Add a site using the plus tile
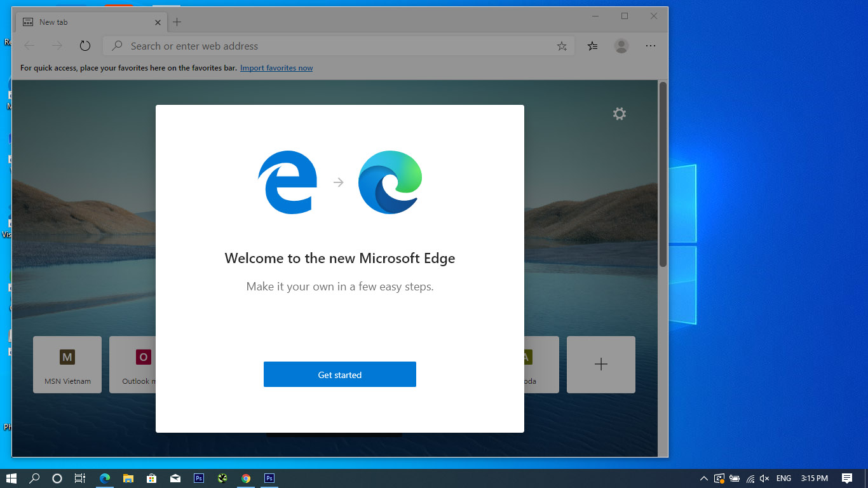This screenshot has height=488, width=868. pos(601,365)
